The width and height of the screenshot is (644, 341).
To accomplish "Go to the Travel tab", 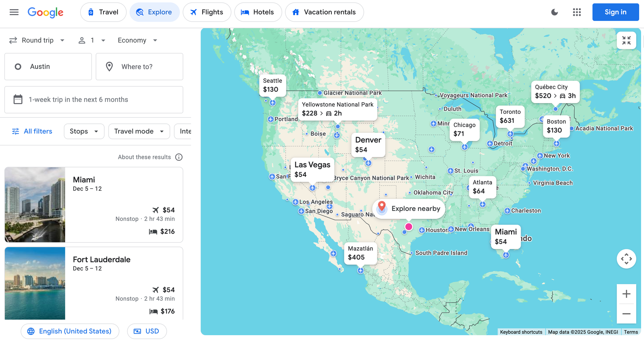I will pyautogui.click(x=103, y=12).
